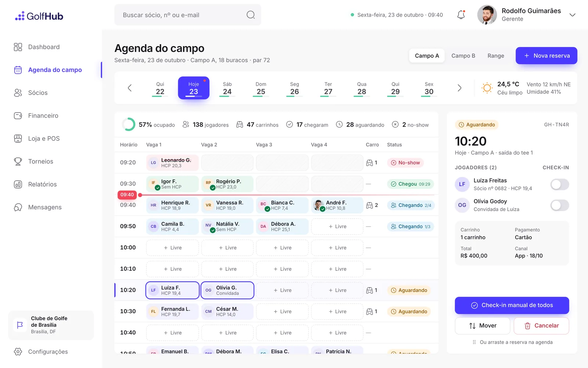The width and height of the screenshot is (588, 368).
Task: Click Livre in Vaga 4 at 09:50
Action: [x=337, y=227]
